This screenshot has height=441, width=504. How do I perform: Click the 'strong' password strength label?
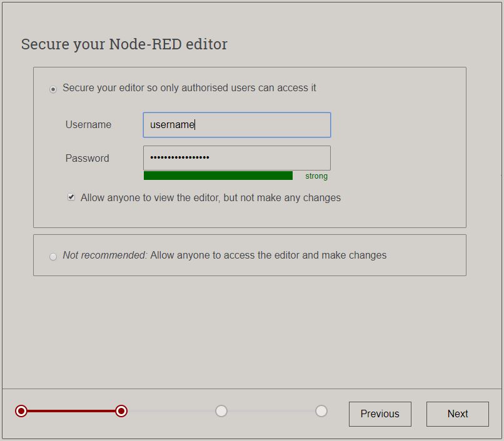click(316, 176)
